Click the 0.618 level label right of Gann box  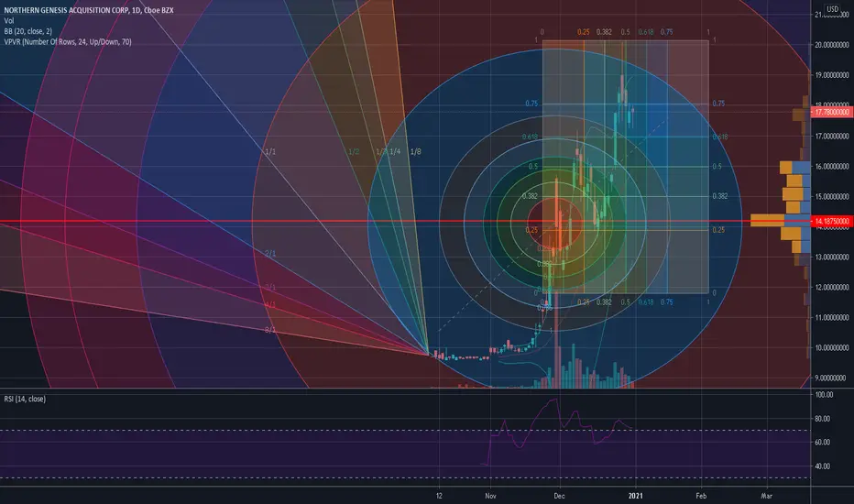(x=720, y=137)
